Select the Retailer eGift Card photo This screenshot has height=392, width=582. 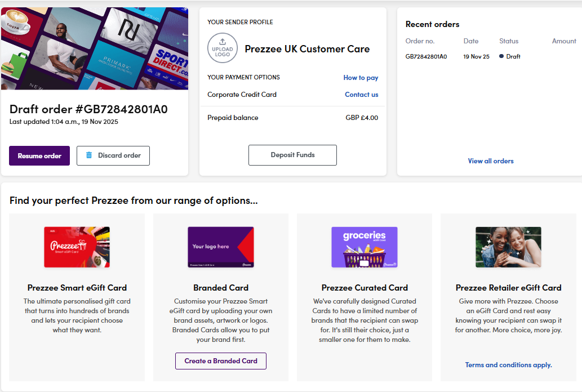509,247
